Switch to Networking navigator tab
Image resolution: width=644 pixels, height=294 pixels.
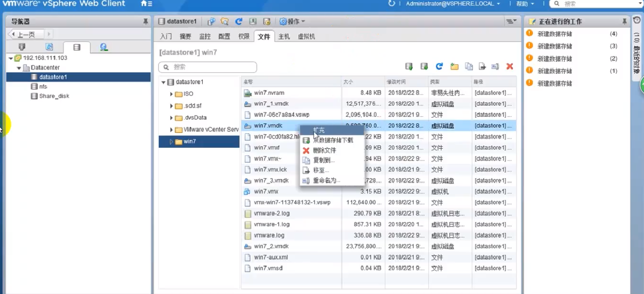(x=103, y=47)
